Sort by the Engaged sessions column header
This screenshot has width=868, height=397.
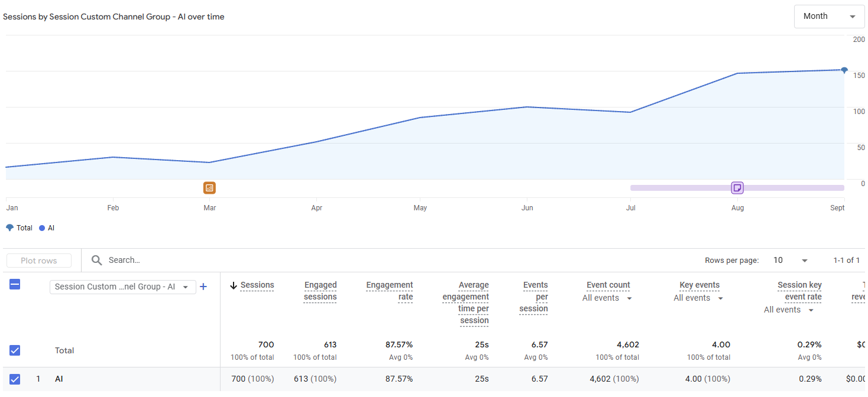pos(320,291)
